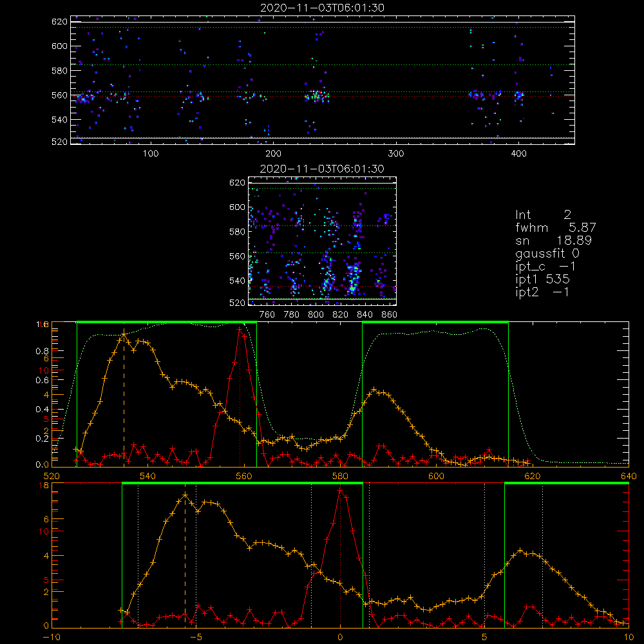
Task: Click the bright event cluster near column 235 in top image
Action: point(316,97)
